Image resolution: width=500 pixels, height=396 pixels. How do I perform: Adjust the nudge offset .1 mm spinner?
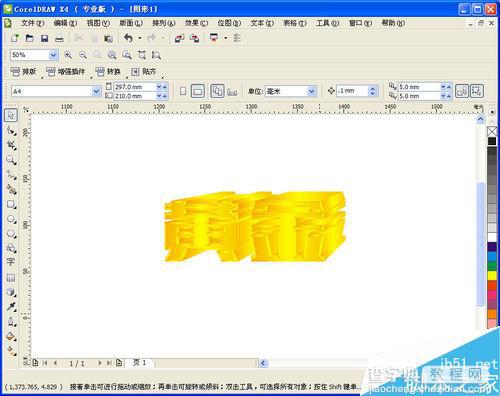tap(373, 91)
